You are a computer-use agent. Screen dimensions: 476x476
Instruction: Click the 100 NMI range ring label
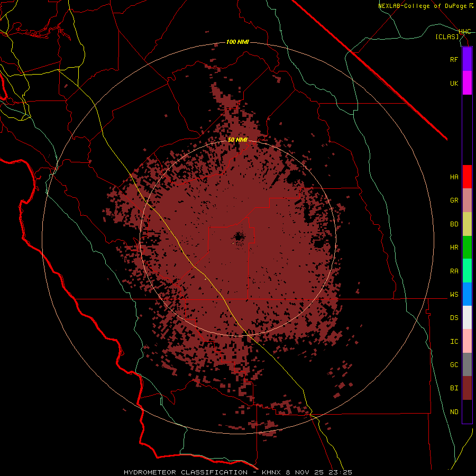click(x=237, y=42)
